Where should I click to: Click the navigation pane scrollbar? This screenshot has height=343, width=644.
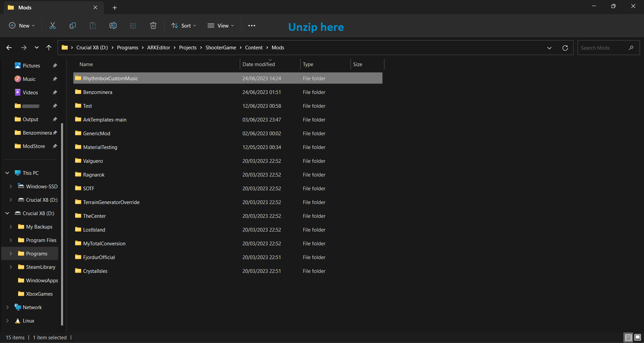click(62, 224)
